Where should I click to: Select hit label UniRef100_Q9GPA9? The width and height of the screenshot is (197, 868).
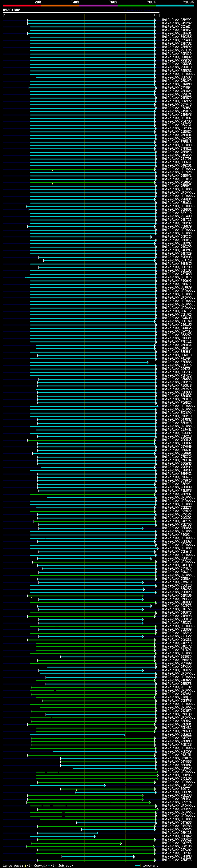[x=177, y=467]
